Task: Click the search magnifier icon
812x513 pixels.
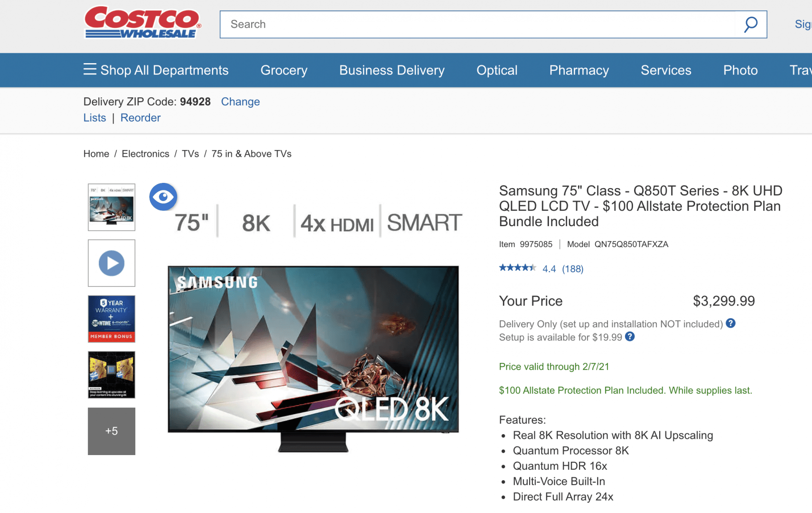Action: tap(751, 24)
